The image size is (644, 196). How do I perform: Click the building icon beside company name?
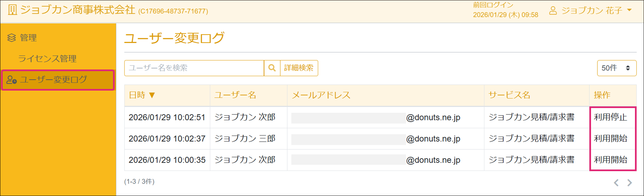12,10
